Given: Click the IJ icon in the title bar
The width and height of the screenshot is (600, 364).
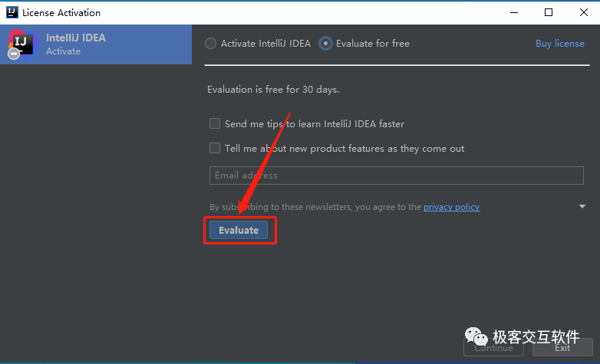Looking at the screenshot, I should pos(12,12).
